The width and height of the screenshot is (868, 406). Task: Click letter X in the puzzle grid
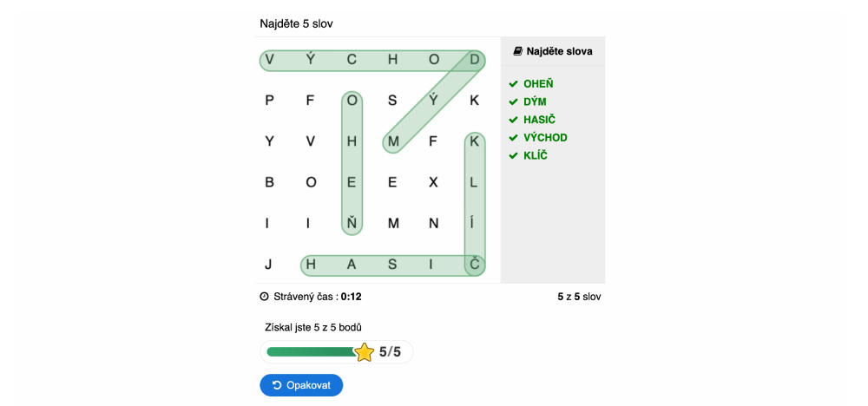433,183
